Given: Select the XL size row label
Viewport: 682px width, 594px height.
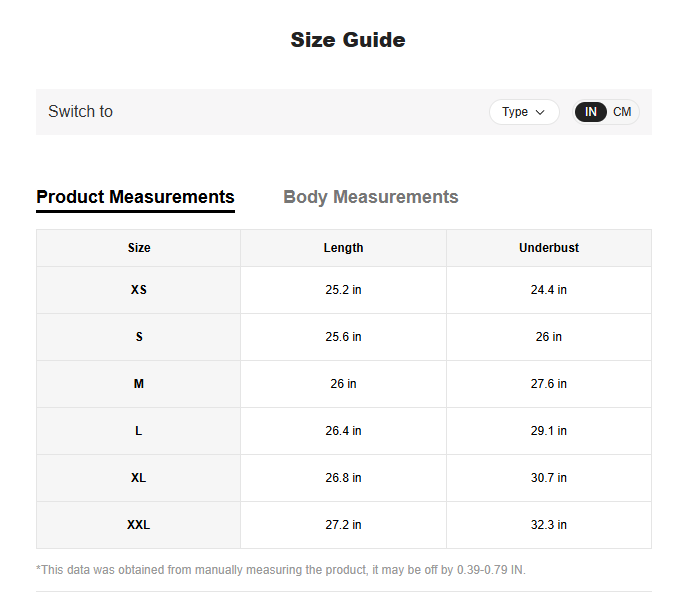Looking at the screenshot, I should click(x=139, y=478).
